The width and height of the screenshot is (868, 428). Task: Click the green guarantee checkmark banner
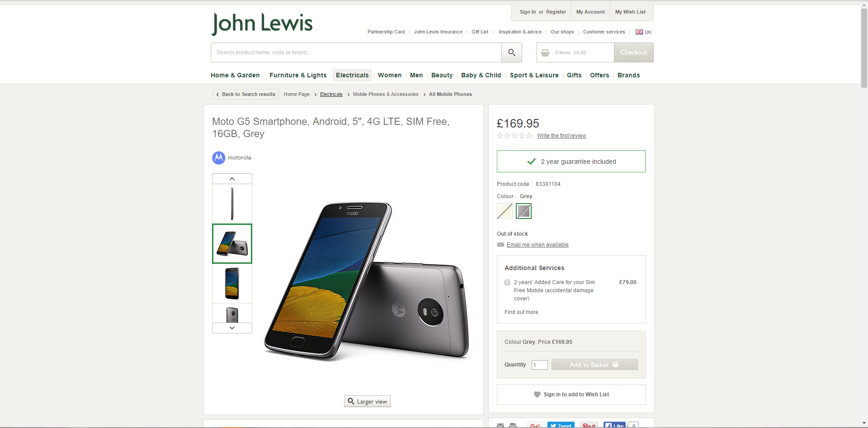coord(571,162)
